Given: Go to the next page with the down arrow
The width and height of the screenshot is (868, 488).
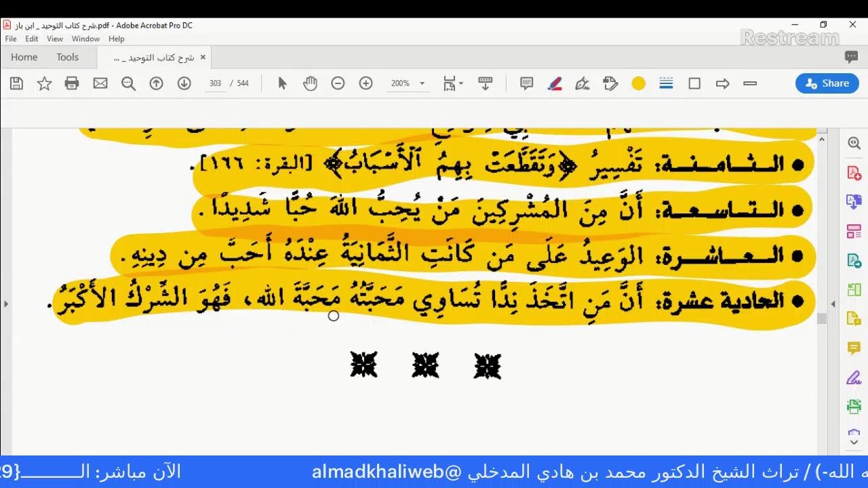Looking at the screenshot, I should coord(184,83).
